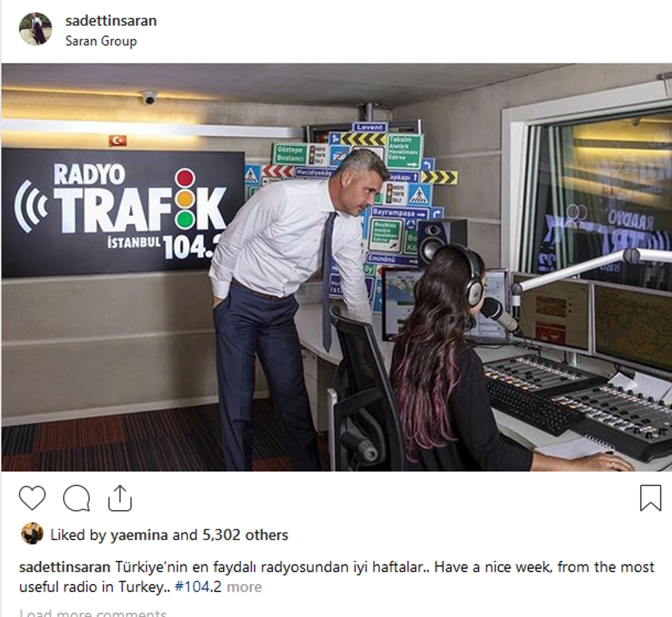Like the post with heart icon
Image resolution: width=672 pixels, height=617 pixels.
[32, 498]
